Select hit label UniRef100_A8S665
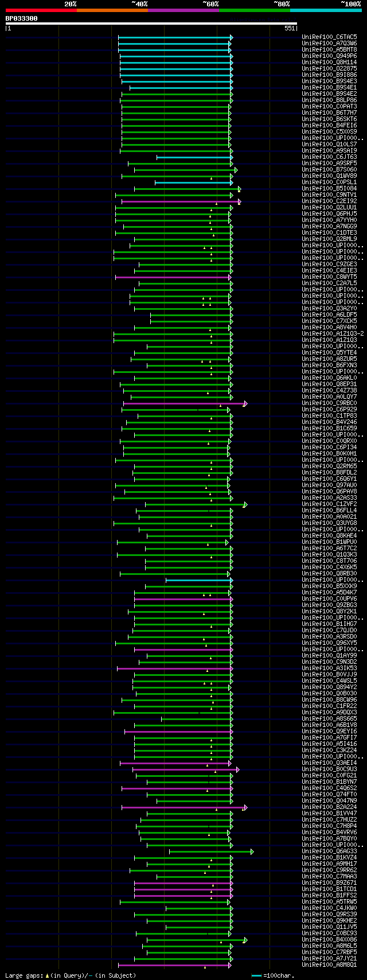367x980 pixels. pos(329,719)
